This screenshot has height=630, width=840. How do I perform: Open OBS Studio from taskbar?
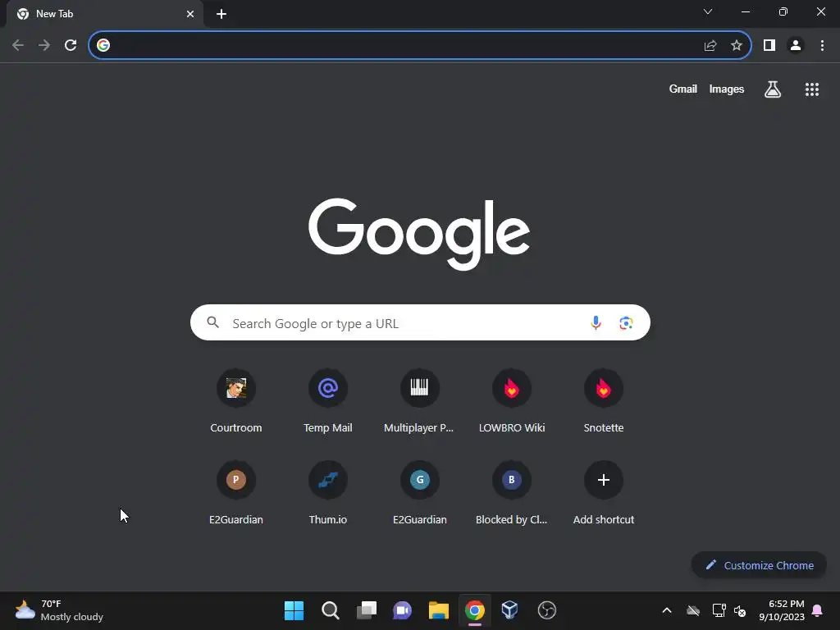[547, 610]
